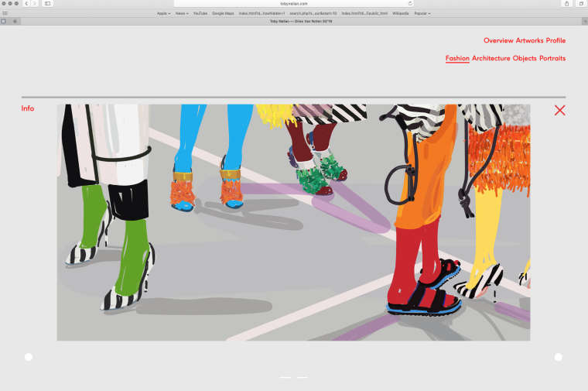Reload the page using the refresh icon
This screenshot has height=391, width=588.
click(x=410, y=4)
